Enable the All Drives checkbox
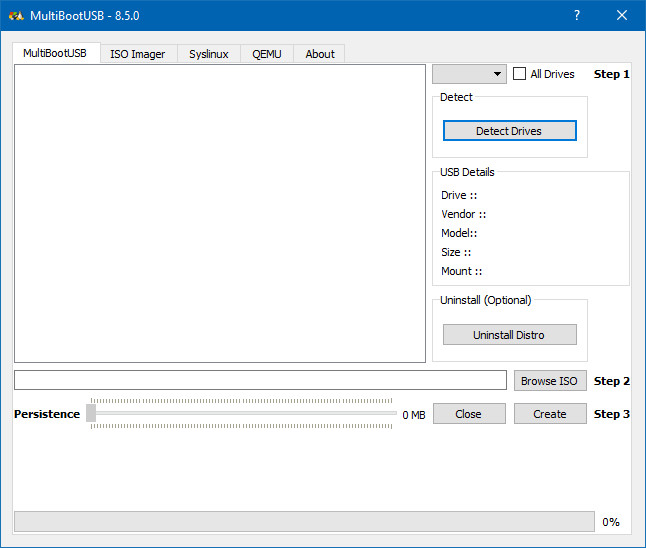Screen dimensions: 646x548 519,74
